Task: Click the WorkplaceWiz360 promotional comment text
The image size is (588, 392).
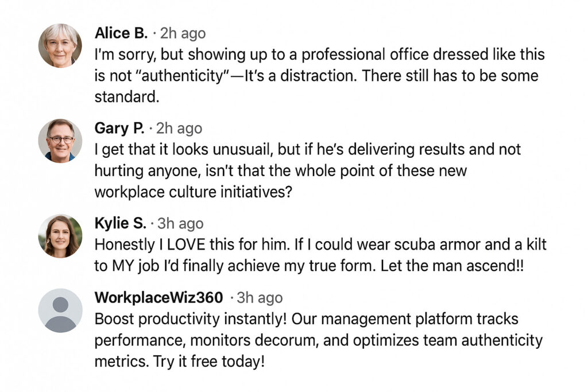Action: point(318,340)
